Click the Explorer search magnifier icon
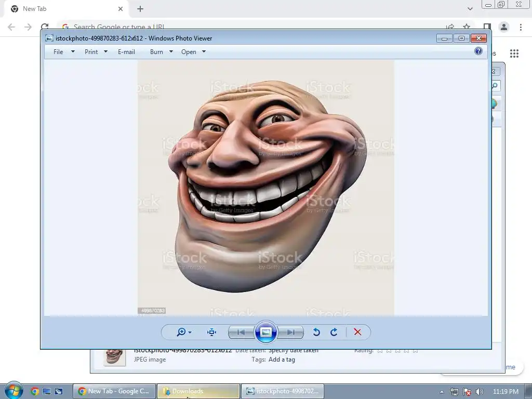 (x=495, y=86)
